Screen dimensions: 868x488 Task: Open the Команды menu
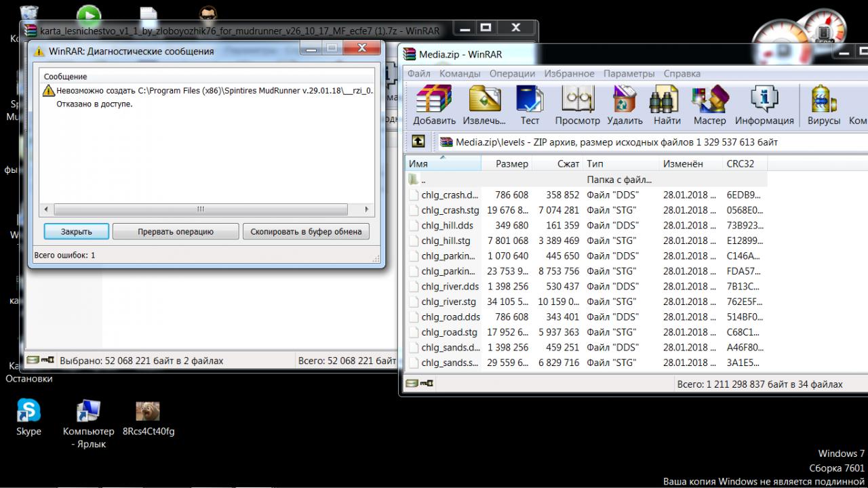(460, 73)
